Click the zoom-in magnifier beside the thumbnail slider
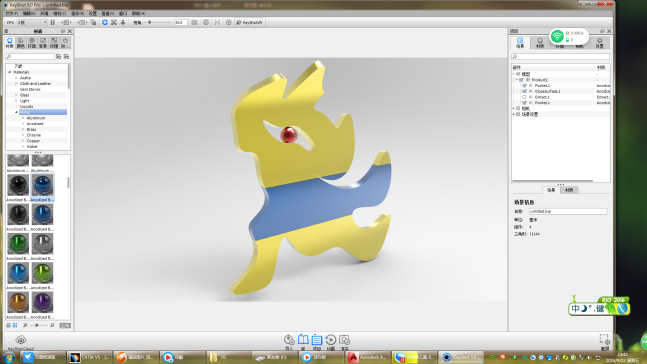Screen dimensions: 647x364 [x=52, y=326]
